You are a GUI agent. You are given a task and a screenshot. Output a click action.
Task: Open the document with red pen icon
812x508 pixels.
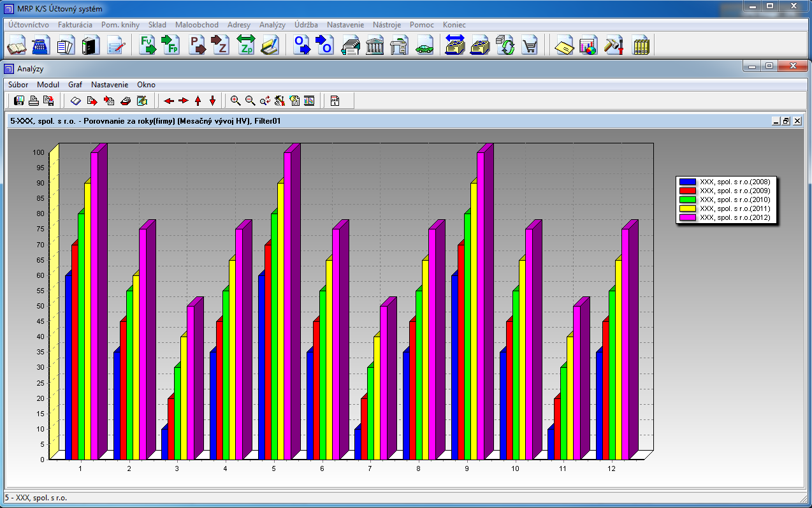(x=115, y=45)
